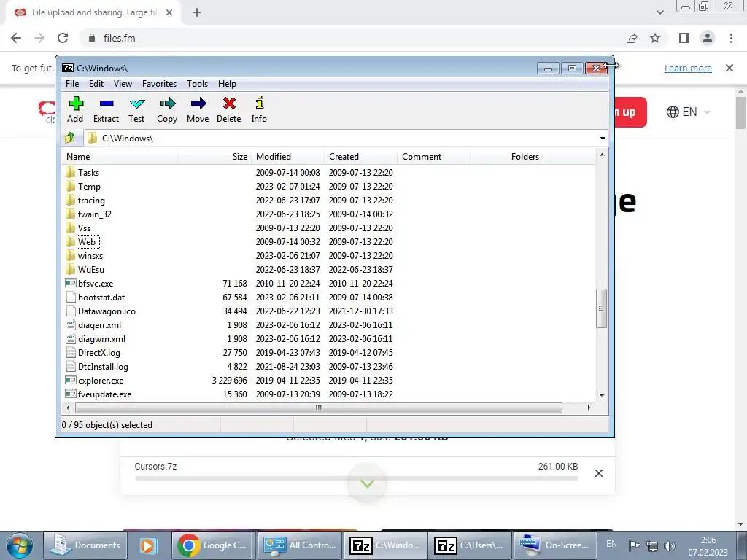Open the Windows Start orb
This screenshot has width=747, height=560.
tap(20, 545)
